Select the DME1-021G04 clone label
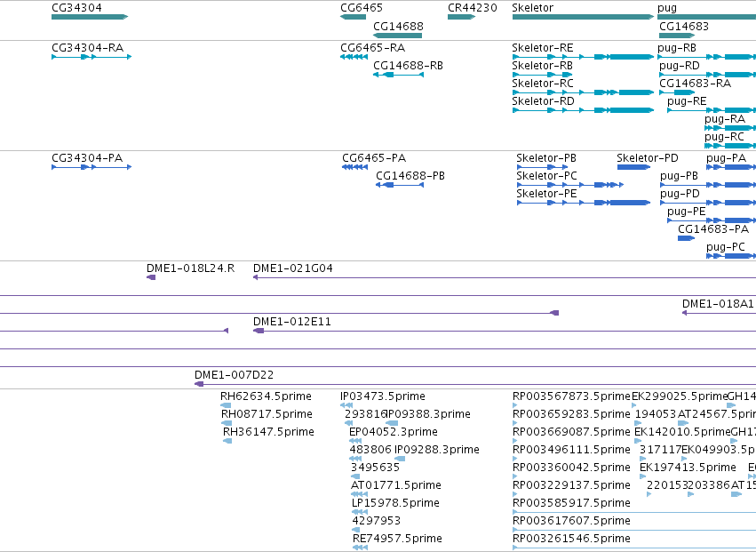 tap(293, 268)
